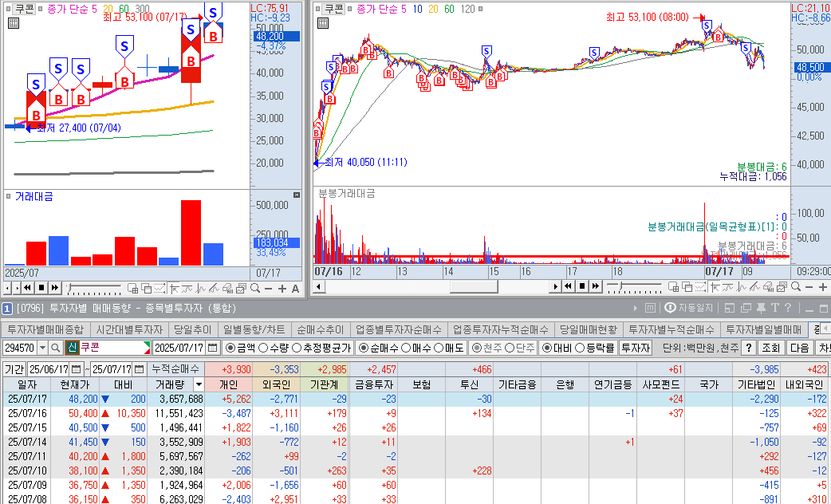
Task: Click horizontal scrollbar thumb under right chart
Action: click(x=474, y=287)
